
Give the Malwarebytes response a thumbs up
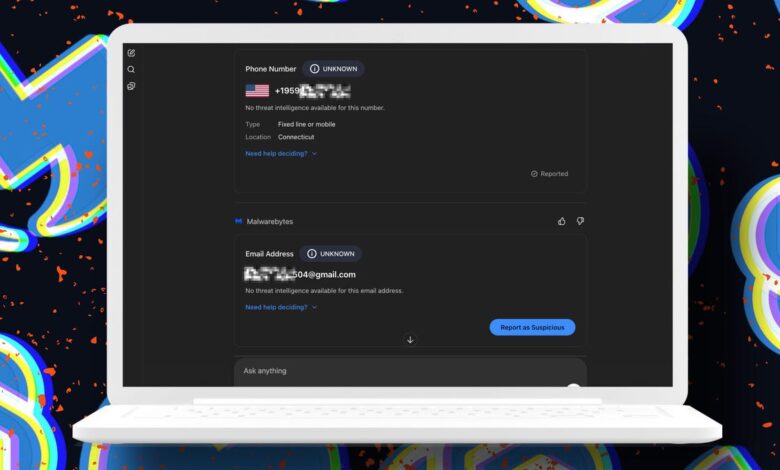tap(562, 221)
